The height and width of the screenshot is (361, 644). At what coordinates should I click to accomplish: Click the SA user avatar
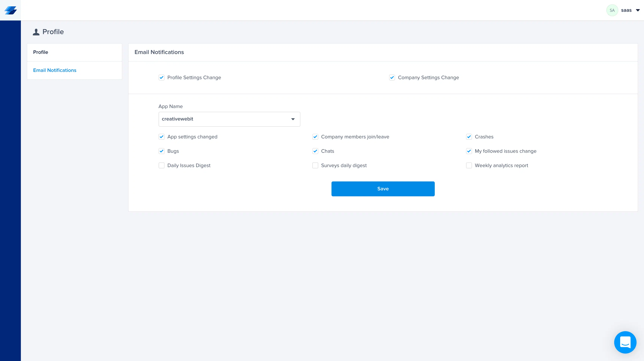point(612,10)
